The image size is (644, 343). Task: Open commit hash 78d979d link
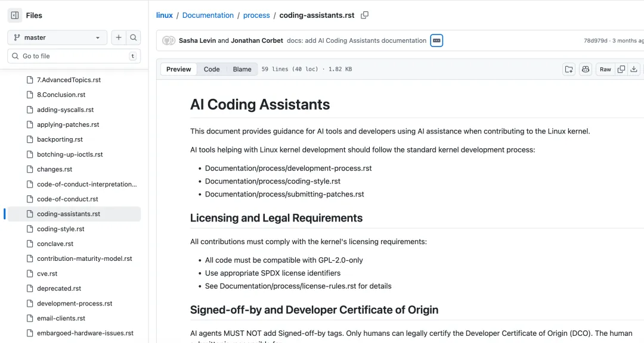click(595, 40)
